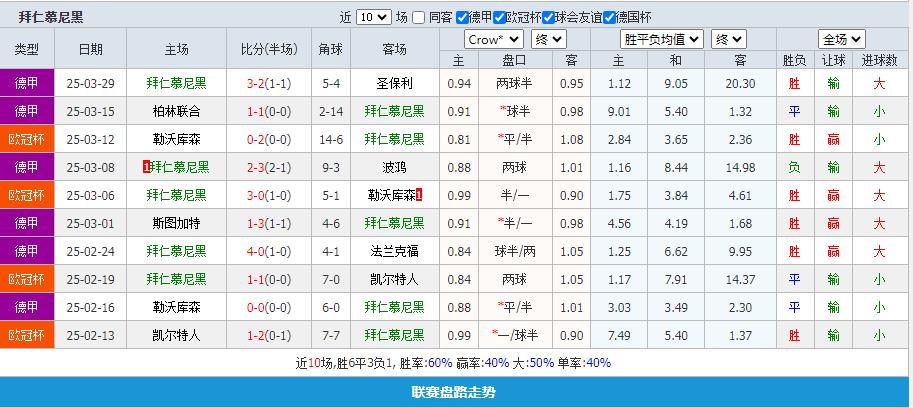Click 凯尔特人 home team on 25-02-13

(x=176, y=335)
